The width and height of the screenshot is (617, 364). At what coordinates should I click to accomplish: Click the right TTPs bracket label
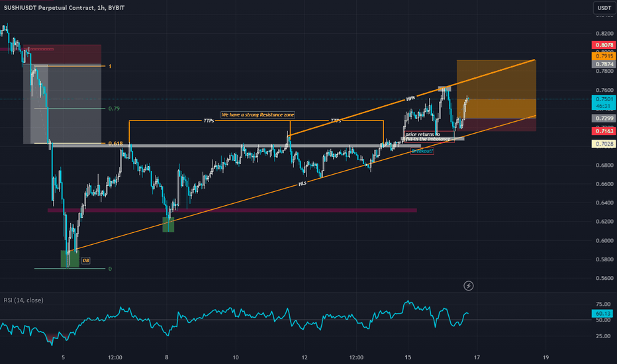(336, 121)
